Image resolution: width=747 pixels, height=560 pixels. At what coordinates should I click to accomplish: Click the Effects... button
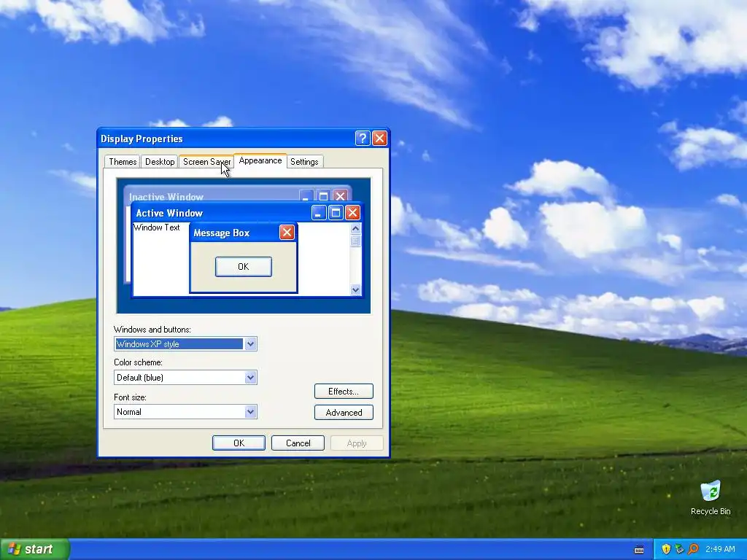pyautogui.click(x=344, y=392)
